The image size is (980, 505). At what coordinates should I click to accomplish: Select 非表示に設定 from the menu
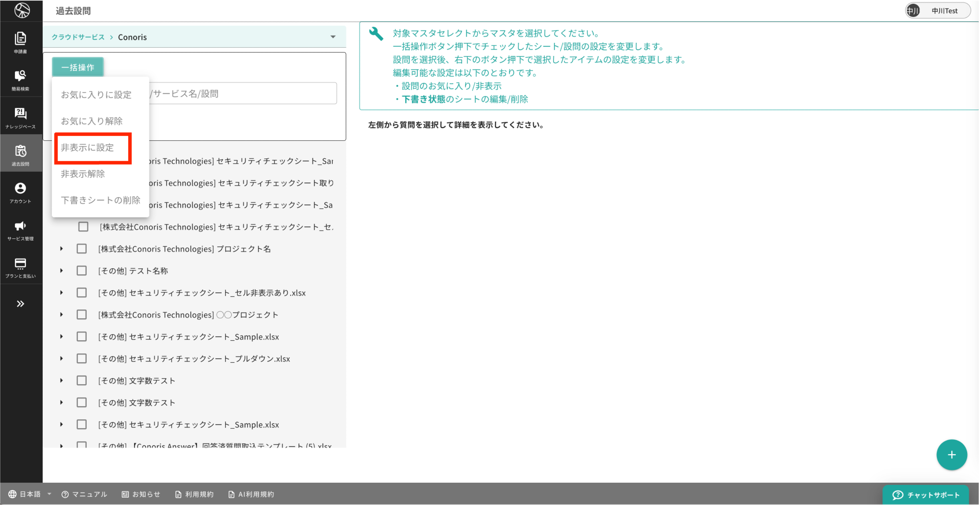pos(92,148)
